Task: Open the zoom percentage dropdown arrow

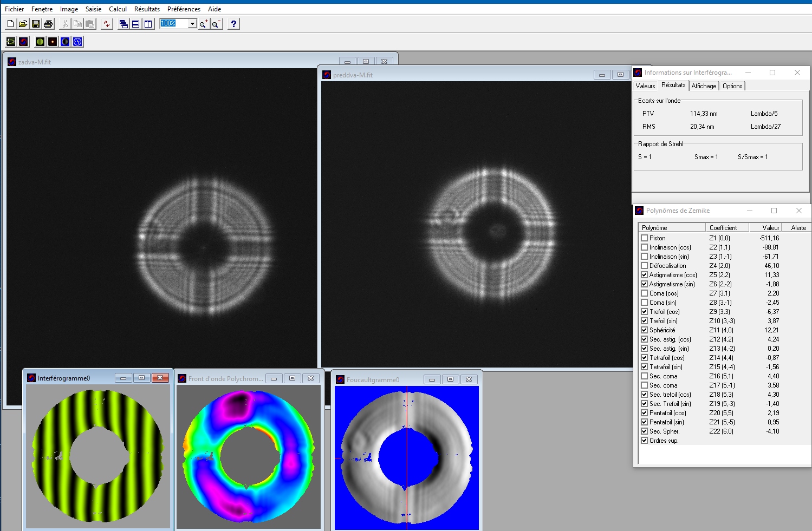Action: point(192,24)
